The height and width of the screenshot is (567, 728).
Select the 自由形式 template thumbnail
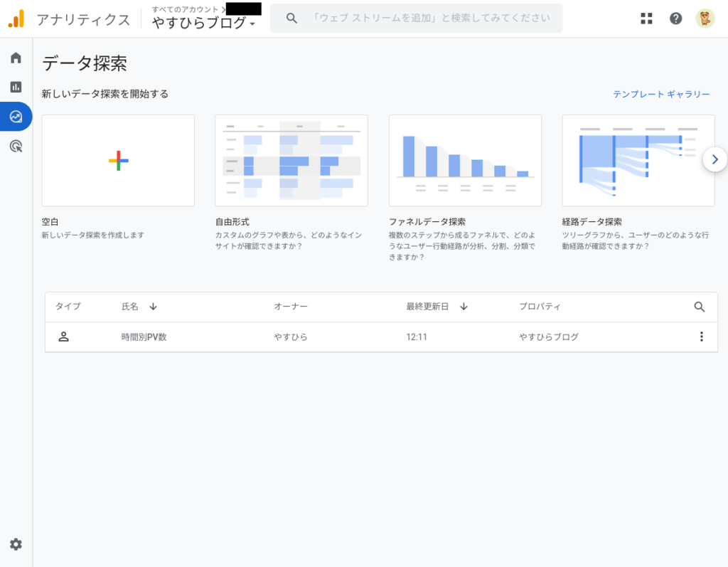(291, 161)
